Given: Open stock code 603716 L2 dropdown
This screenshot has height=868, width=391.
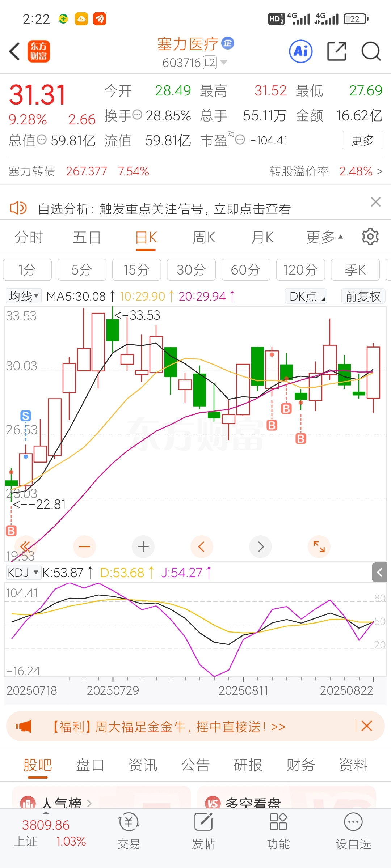Looking at the screenshot, I should pyautogui.click(x=195, y=63).
